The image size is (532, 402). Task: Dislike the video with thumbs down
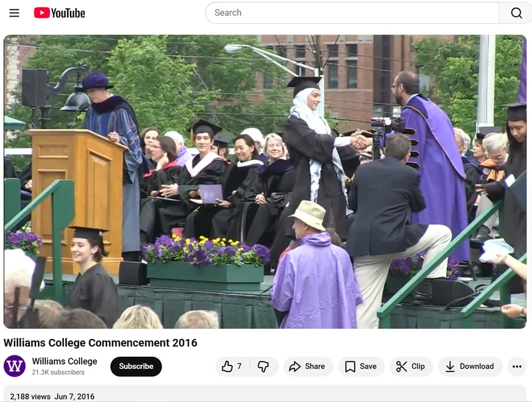[263, 366]
